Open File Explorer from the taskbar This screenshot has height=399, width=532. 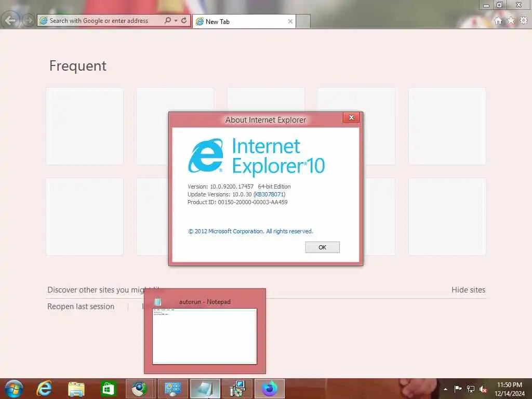(x=76, y=389)
